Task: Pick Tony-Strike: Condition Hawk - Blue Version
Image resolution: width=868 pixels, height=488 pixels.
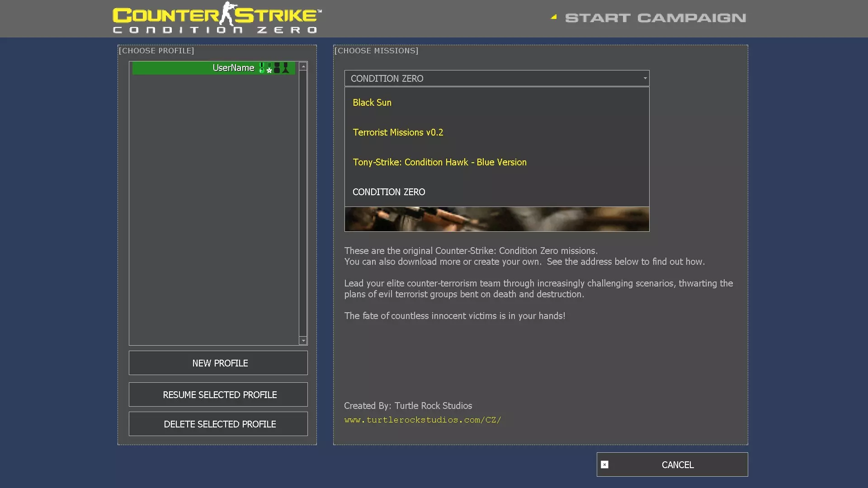Action: [439, 162]
